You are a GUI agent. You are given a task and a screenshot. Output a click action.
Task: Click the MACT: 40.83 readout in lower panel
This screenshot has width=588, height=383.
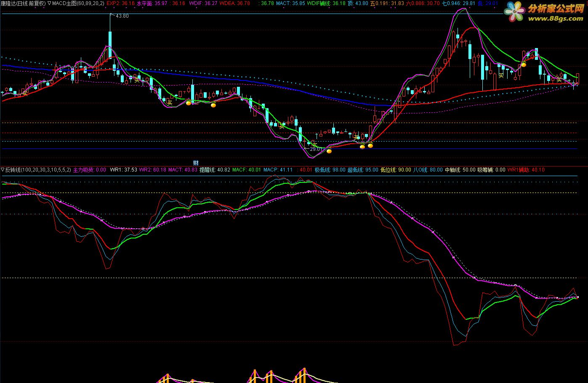[x=183, y=170]
